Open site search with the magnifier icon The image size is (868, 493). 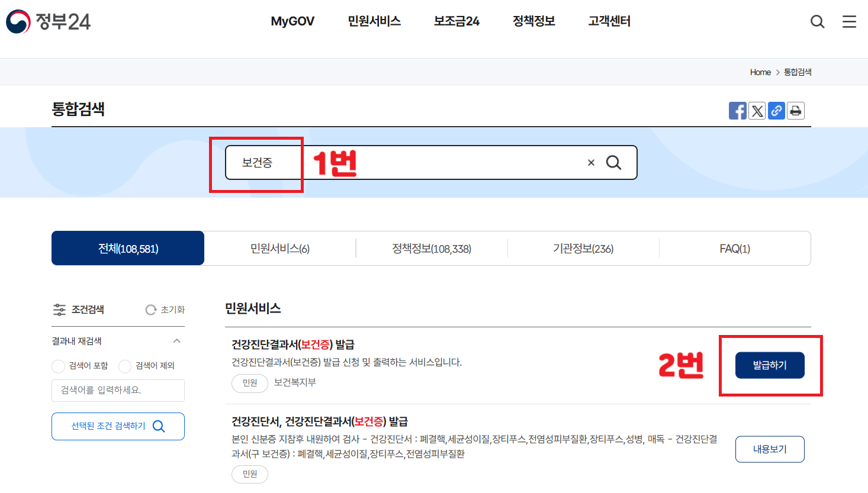(818, 21)
